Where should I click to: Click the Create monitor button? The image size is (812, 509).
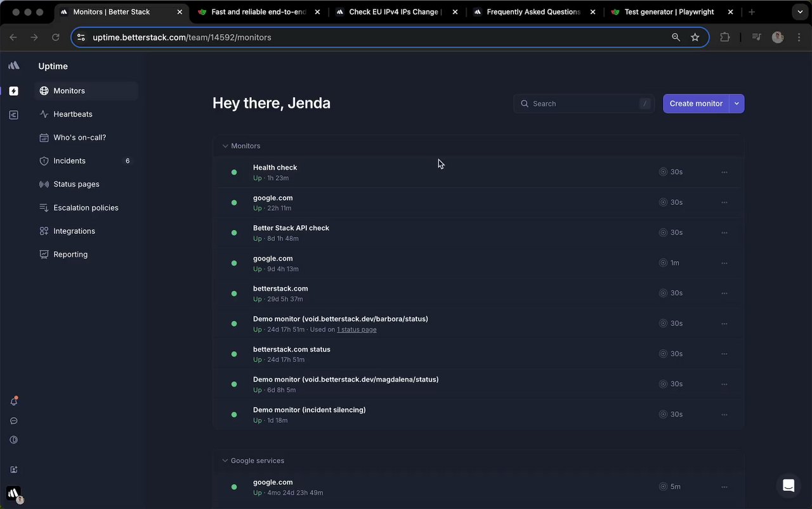click(x=696, y=103)
